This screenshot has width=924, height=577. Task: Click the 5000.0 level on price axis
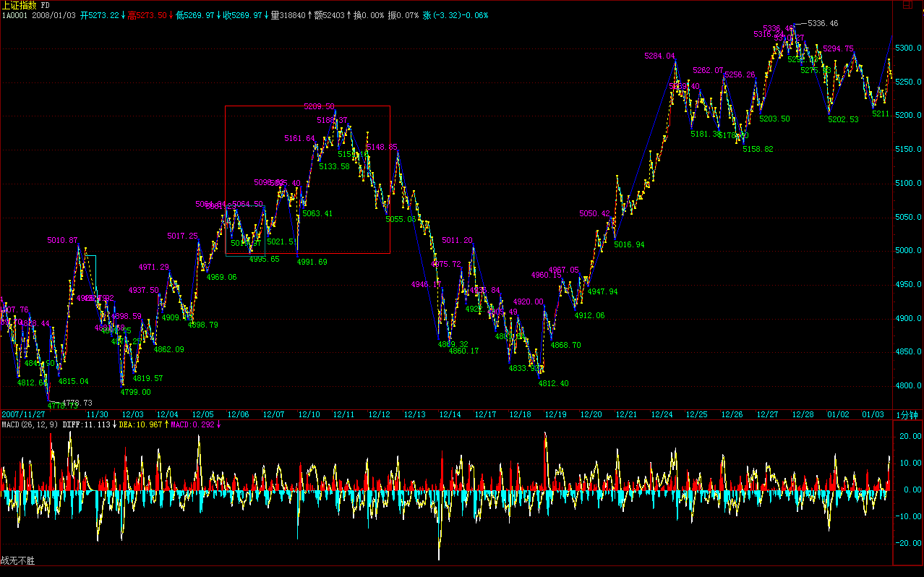pos(908,251)
